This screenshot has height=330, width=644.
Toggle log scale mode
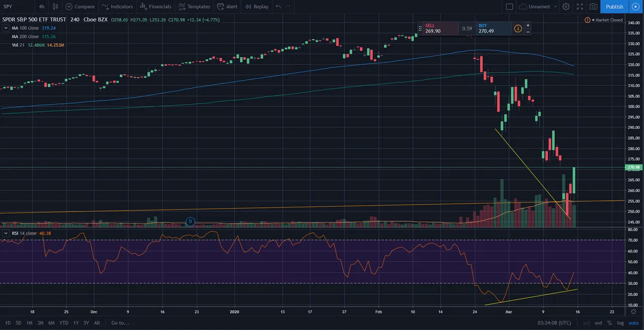point(620,323)
